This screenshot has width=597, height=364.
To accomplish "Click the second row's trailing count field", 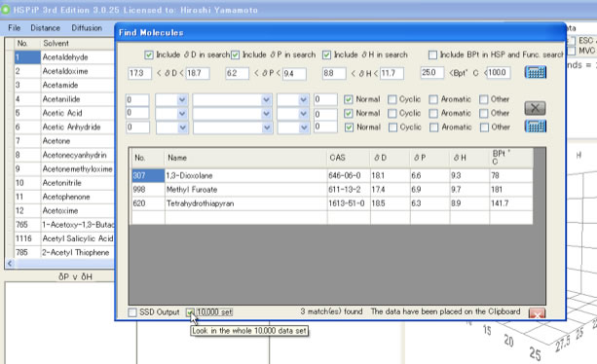I will (325, 114).
